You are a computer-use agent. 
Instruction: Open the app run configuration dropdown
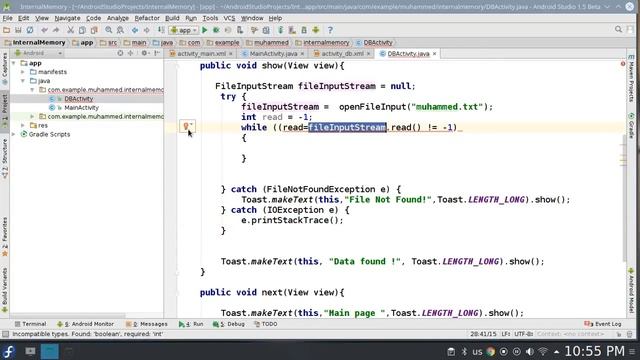click(x=184, y=30)
